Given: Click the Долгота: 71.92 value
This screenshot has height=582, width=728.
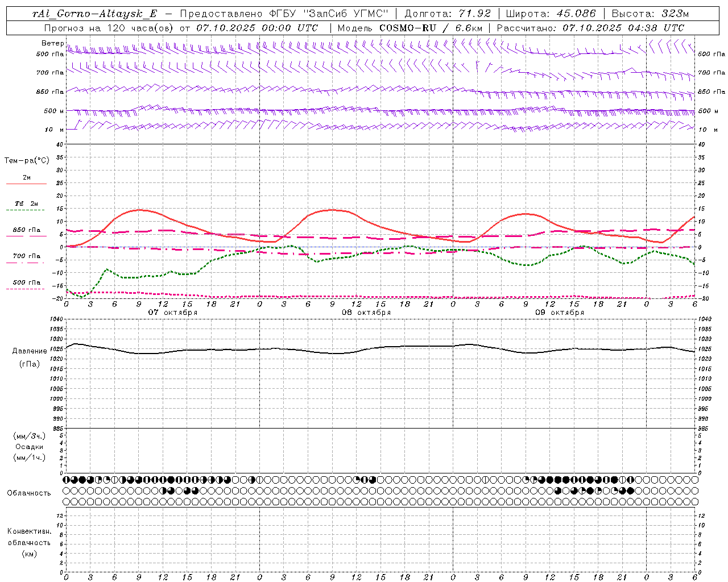Looking at the screenshot, I should tap(448, 14).
